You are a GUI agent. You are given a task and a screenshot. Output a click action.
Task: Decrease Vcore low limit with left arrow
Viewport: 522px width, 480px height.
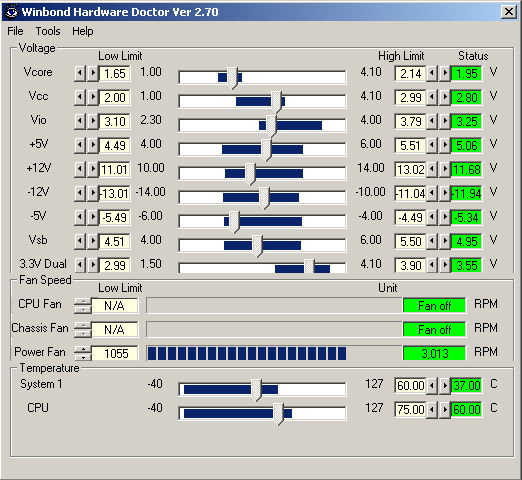coord(80,73)
